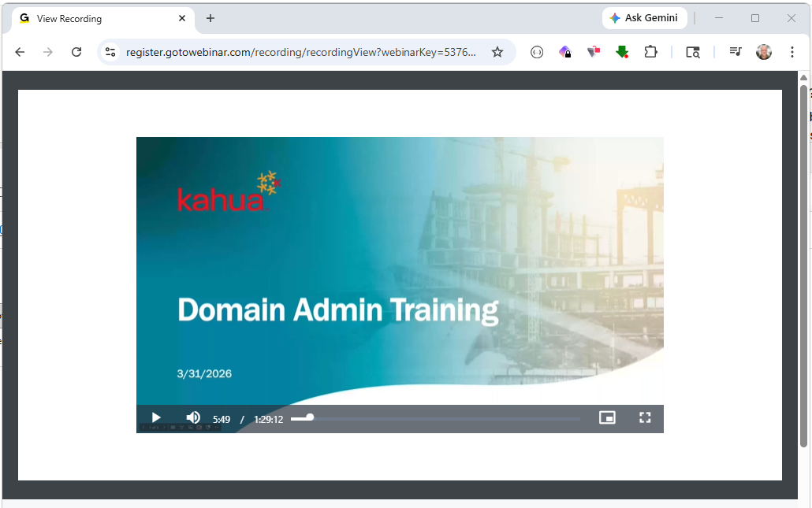
Task: Open your Chrome profile avatar menu
Action: tap(763, 52)
